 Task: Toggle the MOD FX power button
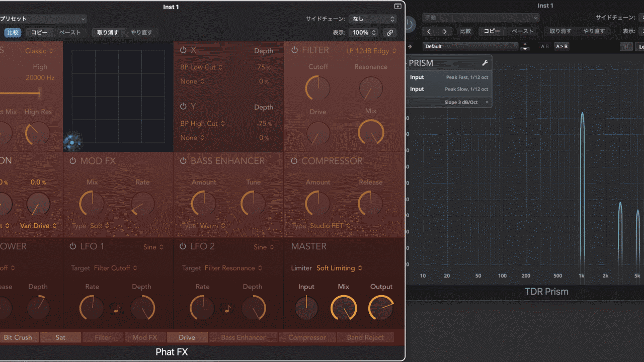click(x=73, y=161)
